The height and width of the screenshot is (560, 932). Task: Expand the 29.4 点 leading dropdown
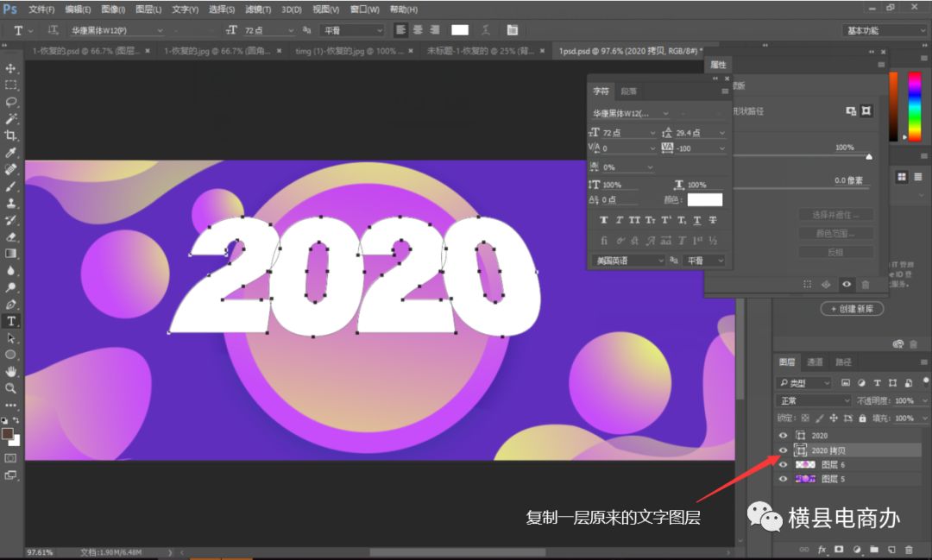tap(721, 133)
